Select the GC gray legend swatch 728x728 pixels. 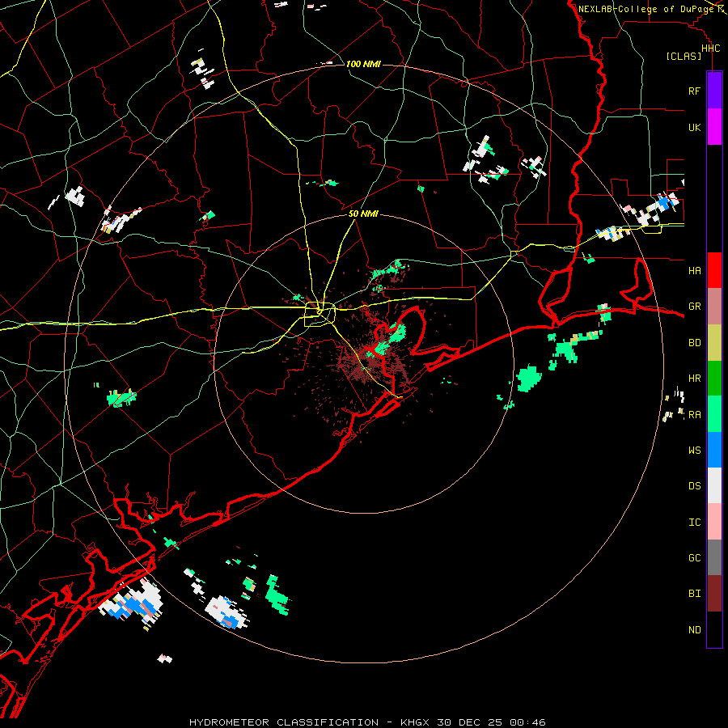point(714,557)
